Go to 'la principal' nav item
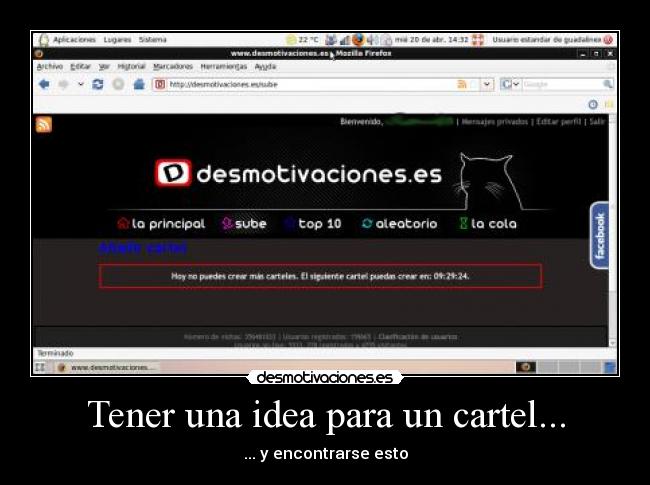 point(161,224)
